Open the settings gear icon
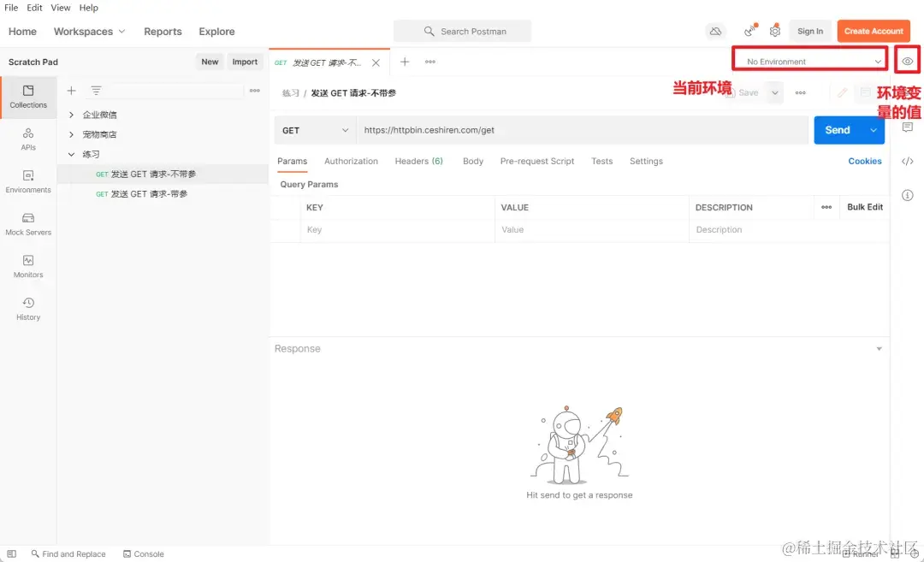924x562 pixels. (775, 31)
